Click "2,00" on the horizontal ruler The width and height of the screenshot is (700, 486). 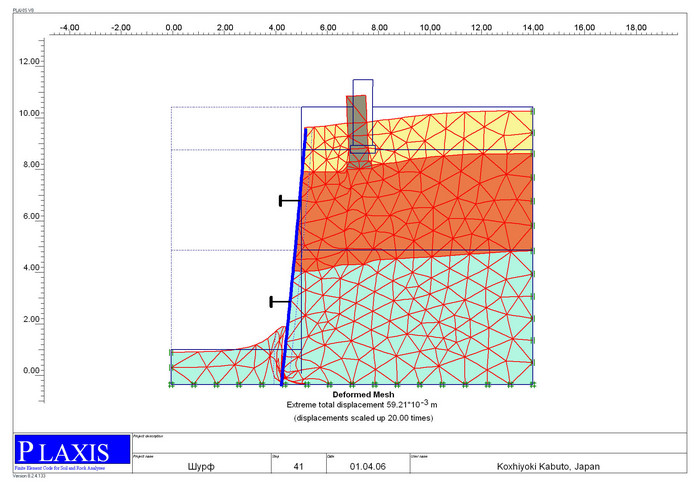tap(225, 28)
